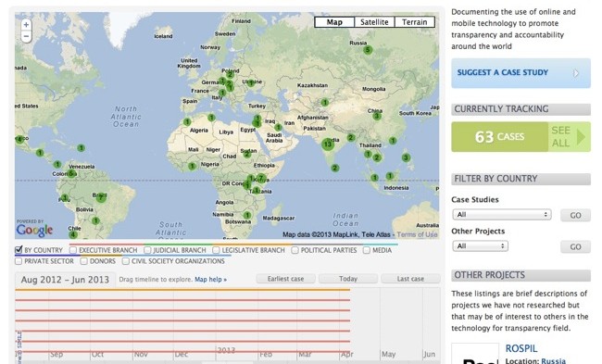Image resolution: width=602 pixels, height=364 pixels.
Task: Click the Chile marker showing 4
Action: point(73,234)
